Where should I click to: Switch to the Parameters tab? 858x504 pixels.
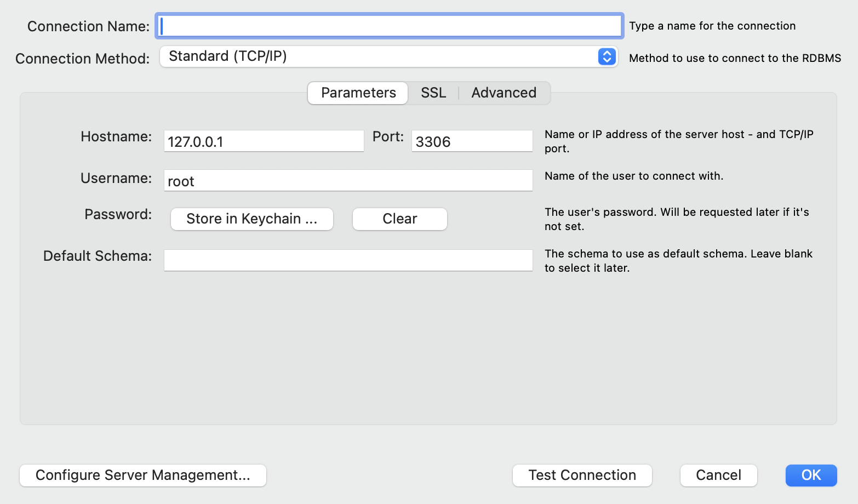coord(358,93)
